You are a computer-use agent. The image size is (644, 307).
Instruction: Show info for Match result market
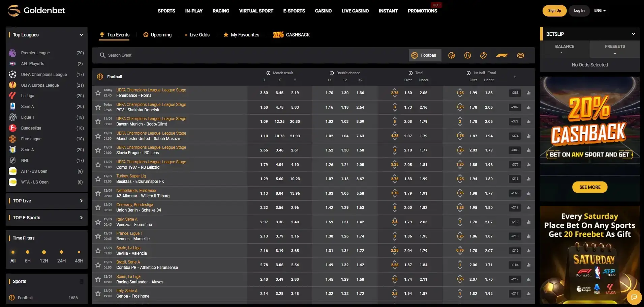(x=269, y=73)
